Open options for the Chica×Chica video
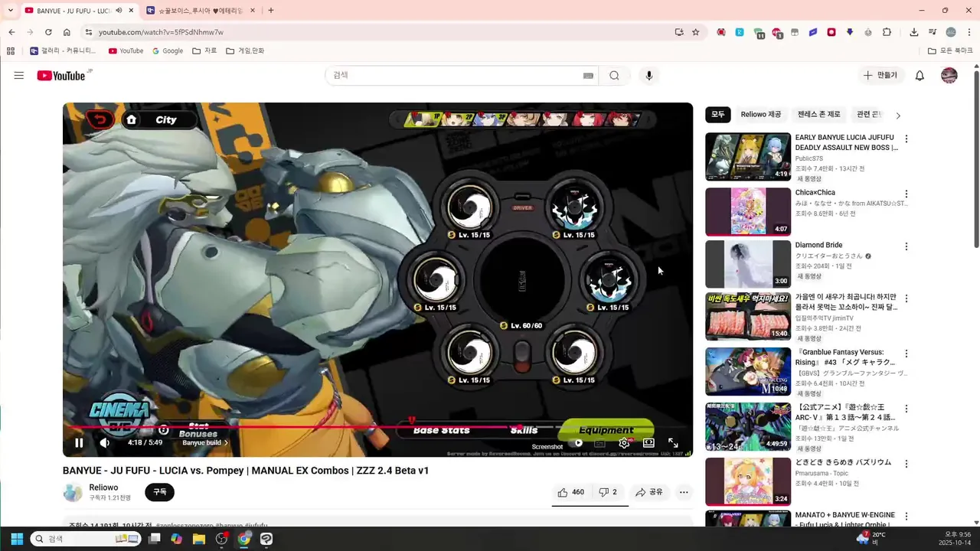Image resolution: width=980 pixels, height=551 pixels. (906, 194)
